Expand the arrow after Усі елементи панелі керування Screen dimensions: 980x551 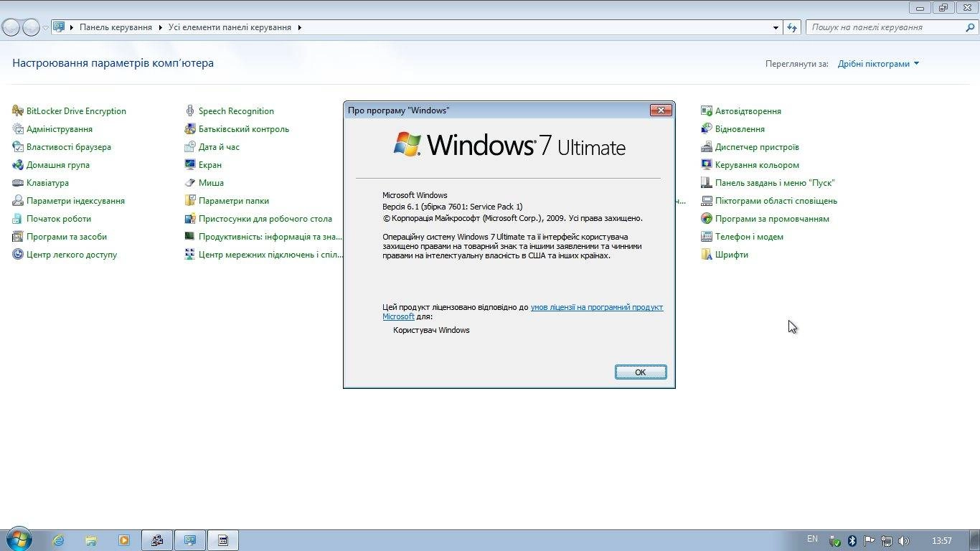coord(299,27)
